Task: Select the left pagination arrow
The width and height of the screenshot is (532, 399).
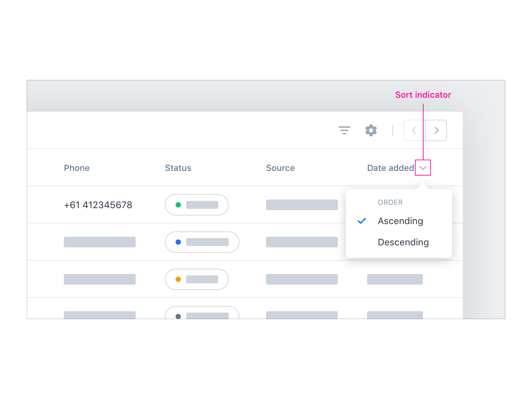Action: (x=414, y=130)
